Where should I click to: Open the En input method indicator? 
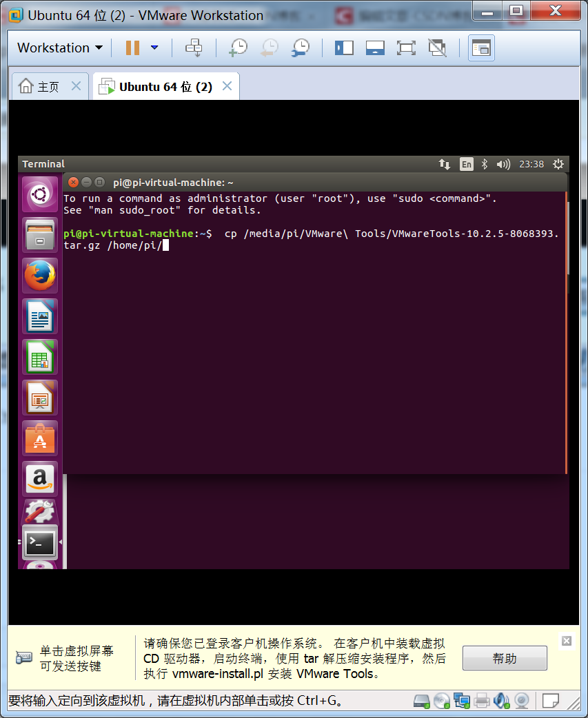click(466, 164)
